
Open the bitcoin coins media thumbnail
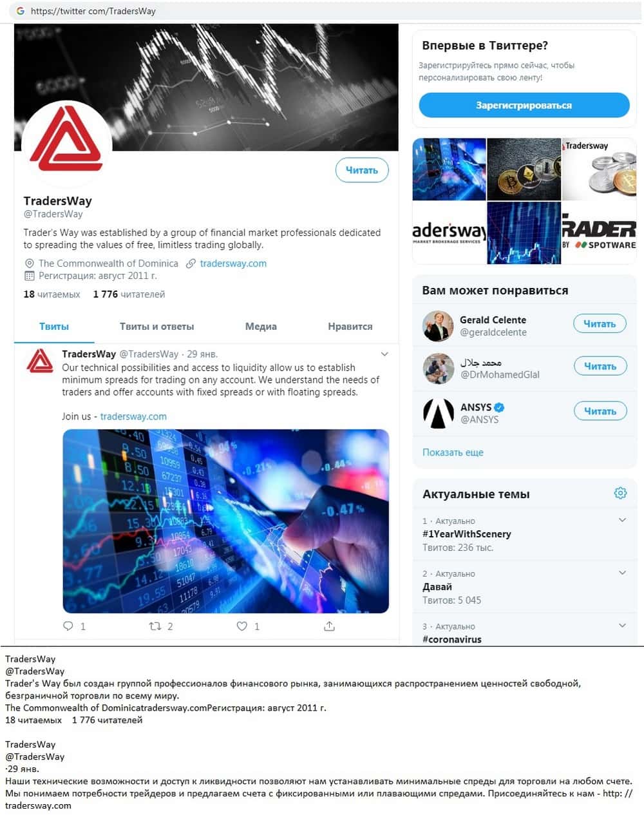(524, 169)
